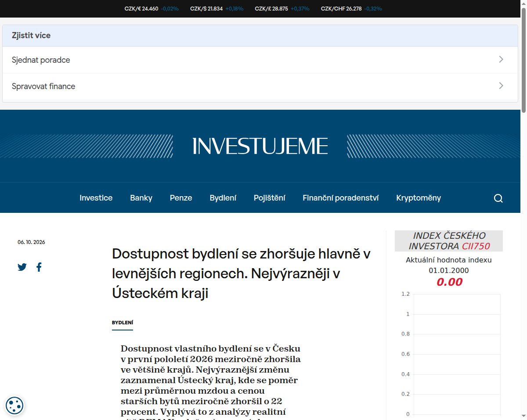
Task: Click the article date 06. 10. 2026
Action: pyautogui.click(x=31, y=242)
